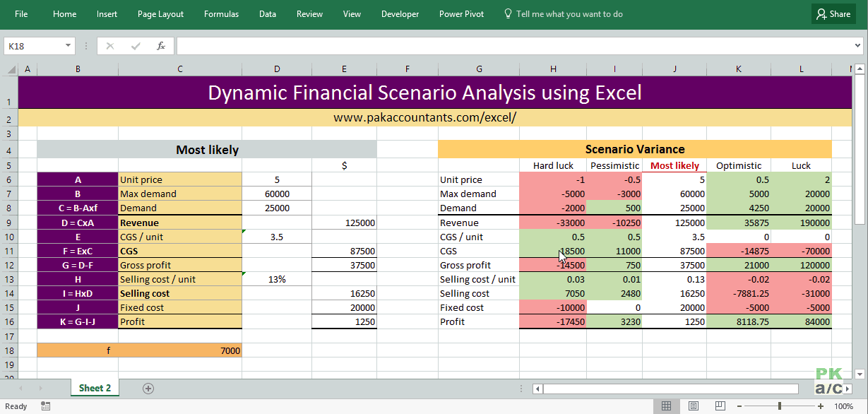
Task: Click the Sheet 2 tab
Action: click(95, 388)
